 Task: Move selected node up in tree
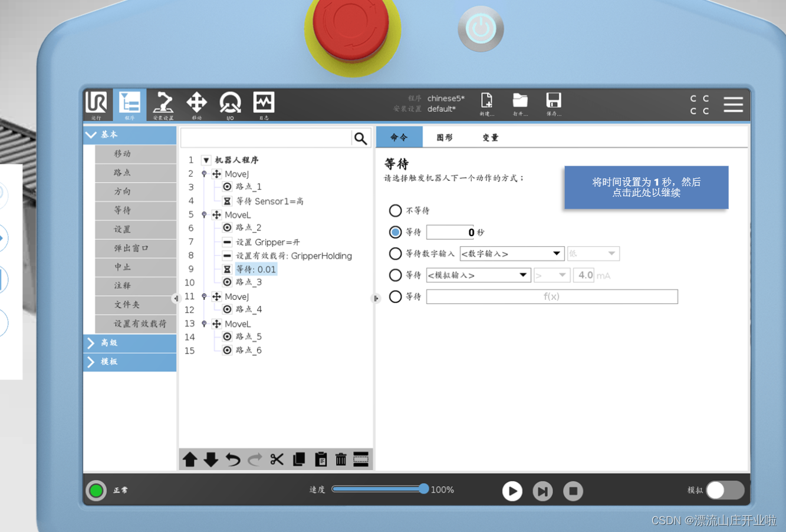190,460
